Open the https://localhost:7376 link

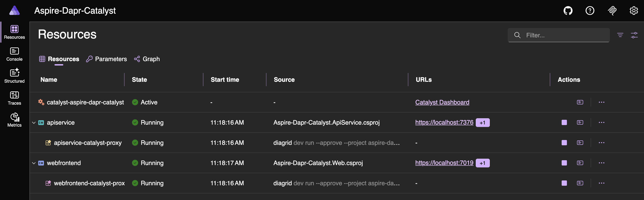pos(444,122)
